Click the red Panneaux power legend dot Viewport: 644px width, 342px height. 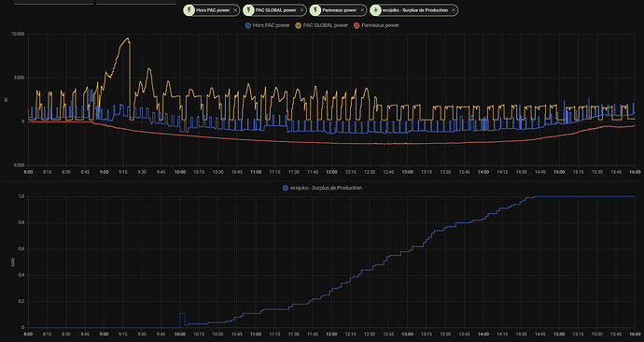coord(357,25)
